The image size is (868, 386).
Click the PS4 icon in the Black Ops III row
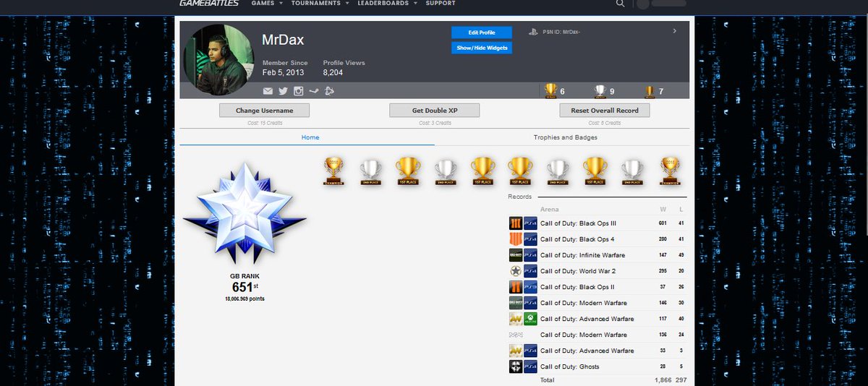pos(530,223)
